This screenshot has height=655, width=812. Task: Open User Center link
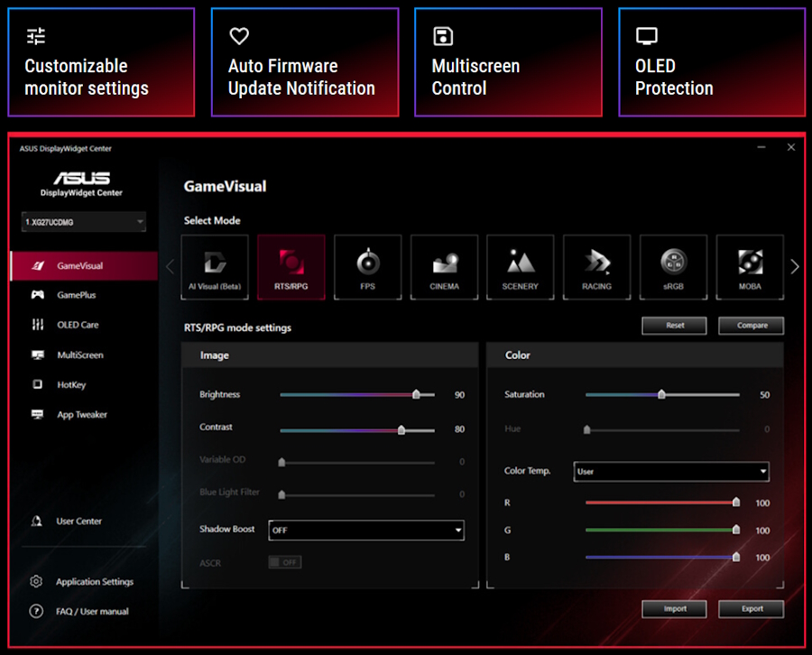click(78, 521)
